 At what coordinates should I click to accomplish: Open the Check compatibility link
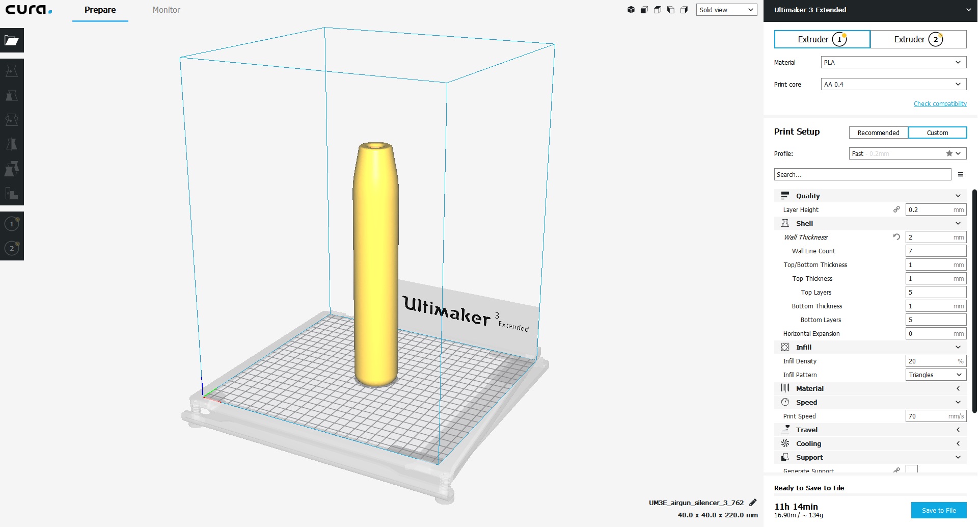coord(940,103)
